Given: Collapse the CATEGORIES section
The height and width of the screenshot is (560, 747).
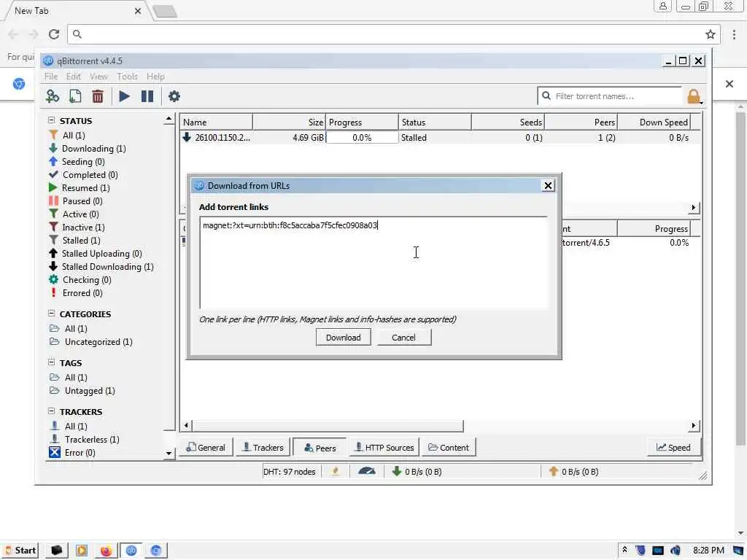Looking at the screenshot, I should click(x=52, y=314).
